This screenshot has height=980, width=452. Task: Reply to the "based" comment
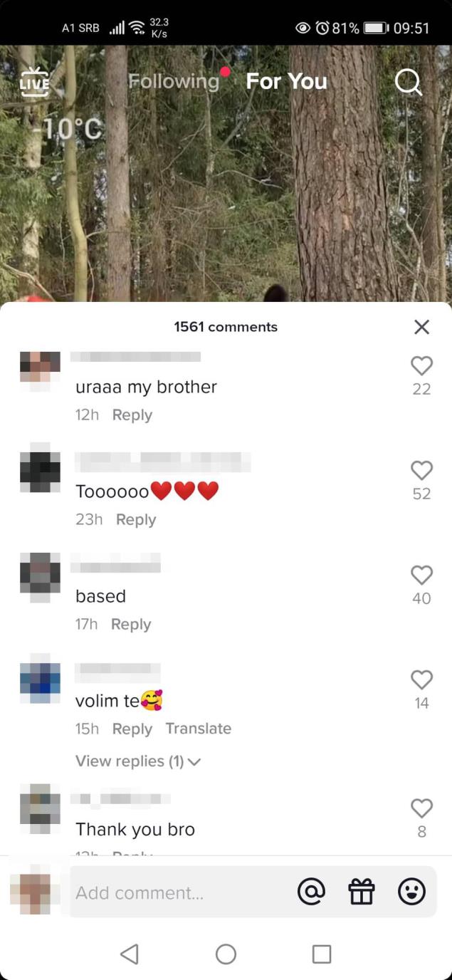(131, 624)
